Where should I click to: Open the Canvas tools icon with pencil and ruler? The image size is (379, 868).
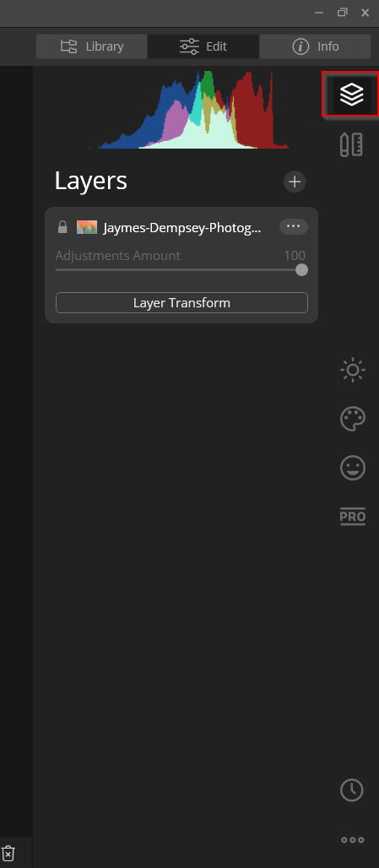pyautogui.click(x=351, y=145)
